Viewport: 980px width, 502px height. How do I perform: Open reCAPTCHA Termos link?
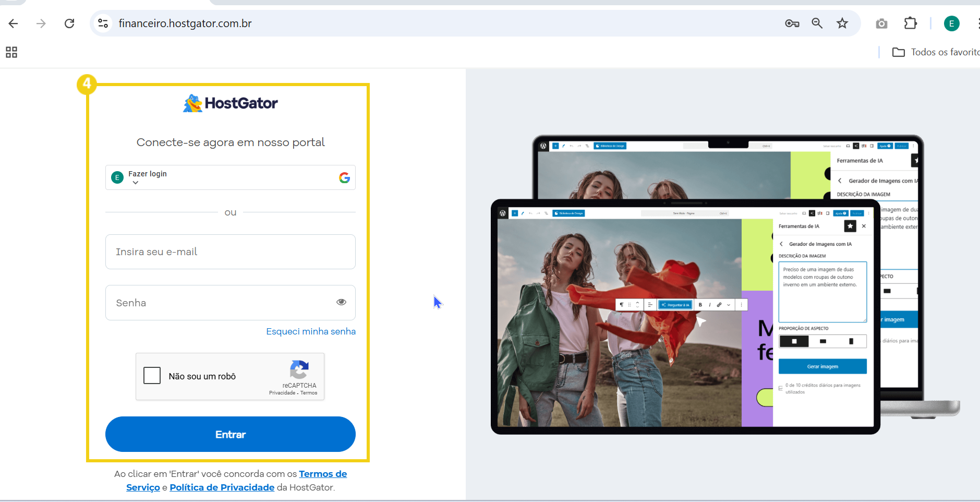pos(309,393)
